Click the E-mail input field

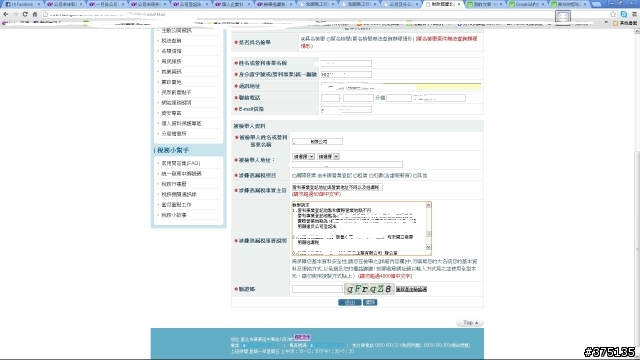pyautogui.click(x=346, y=109)
